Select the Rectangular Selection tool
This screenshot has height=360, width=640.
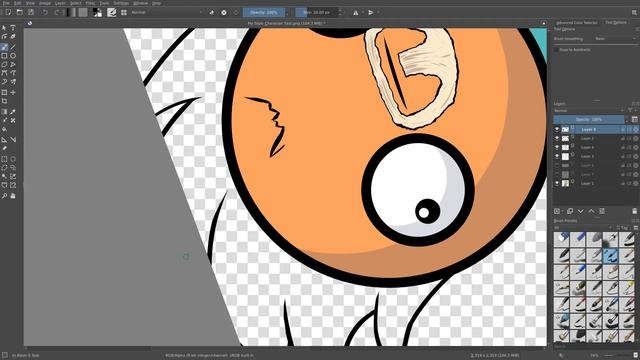[x=4, y=159]
